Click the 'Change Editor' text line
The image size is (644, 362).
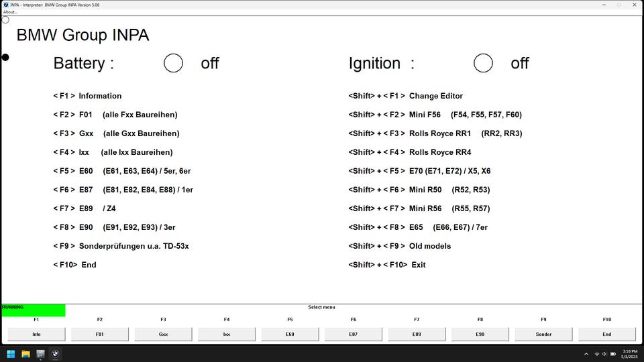coord(406,96)
